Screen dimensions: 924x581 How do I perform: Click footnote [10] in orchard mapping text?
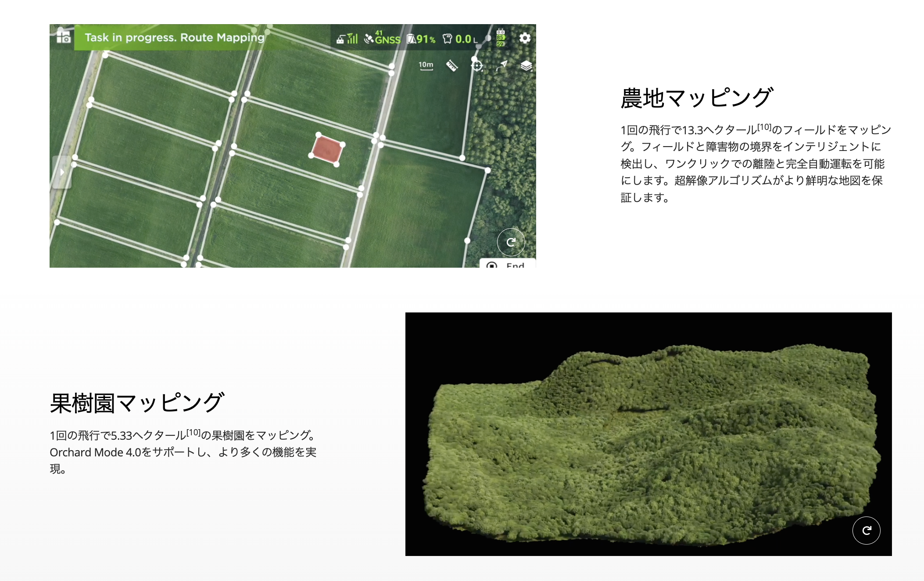coord(193,433)
